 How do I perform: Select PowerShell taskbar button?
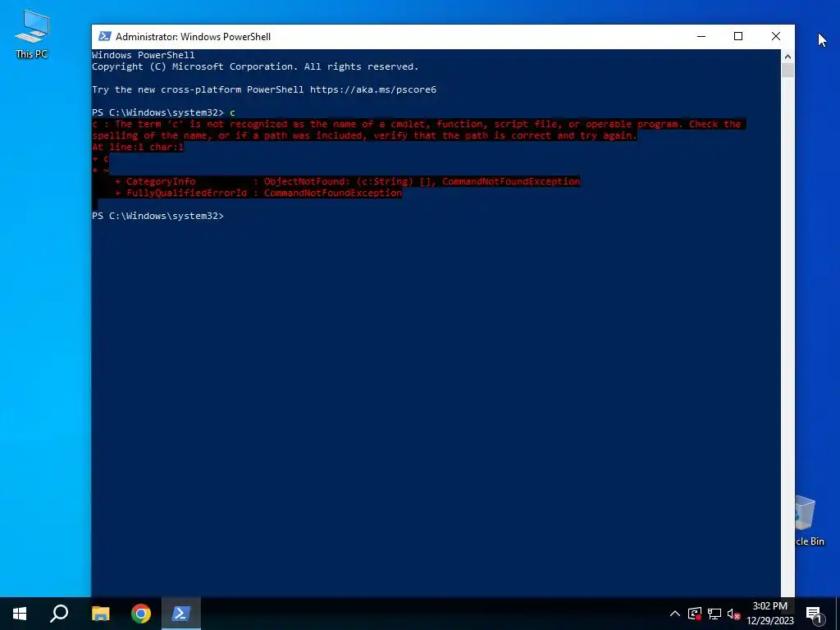[181, 614]
